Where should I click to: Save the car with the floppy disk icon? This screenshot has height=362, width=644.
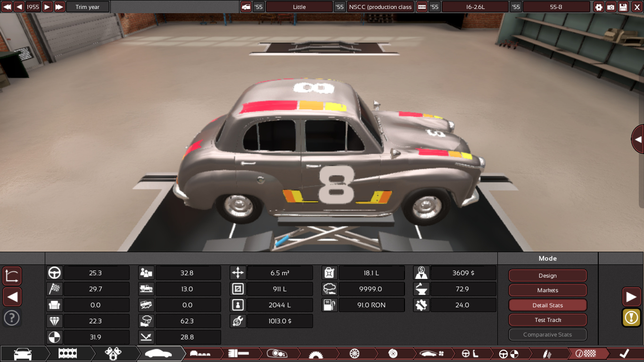623,7
